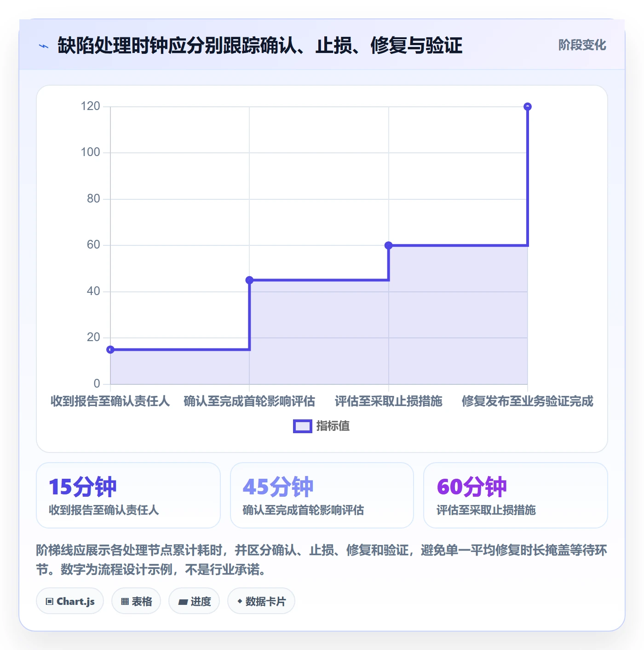The width and height of the screenshot is (644, 650).
Task: Click x-axis label 确认至完成首轮影响评估
Action: pos(249,401)
